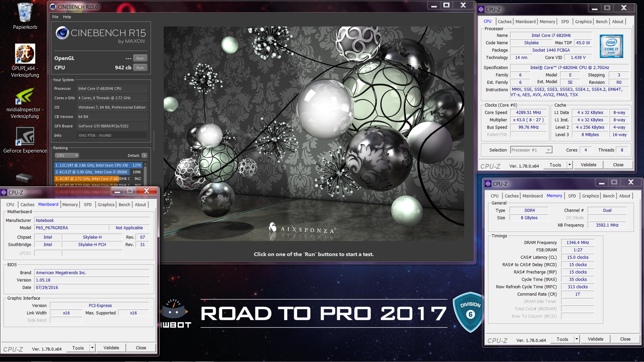
Task: Switch to Caches tab in top CPU-Z
Action: click(504, 21)
